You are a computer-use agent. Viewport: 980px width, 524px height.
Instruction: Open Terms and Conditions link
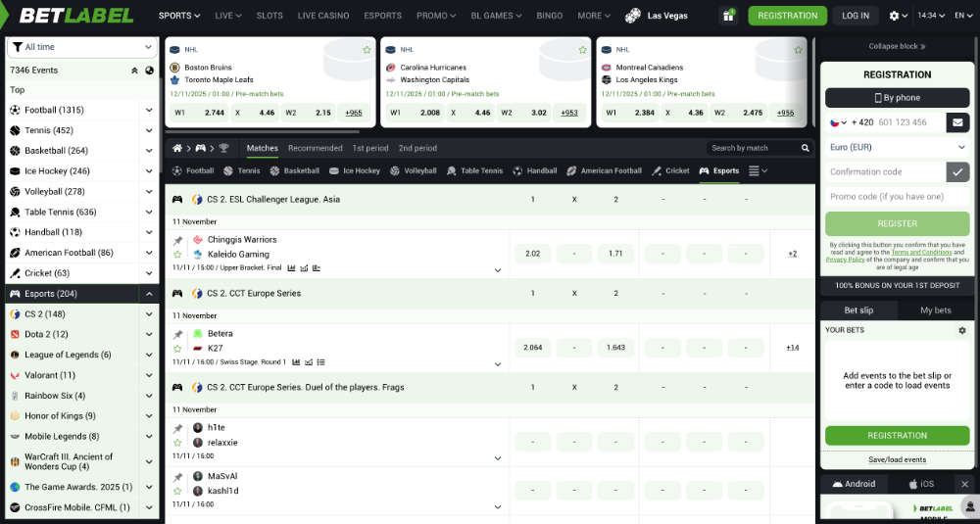[x=922, y=253]
